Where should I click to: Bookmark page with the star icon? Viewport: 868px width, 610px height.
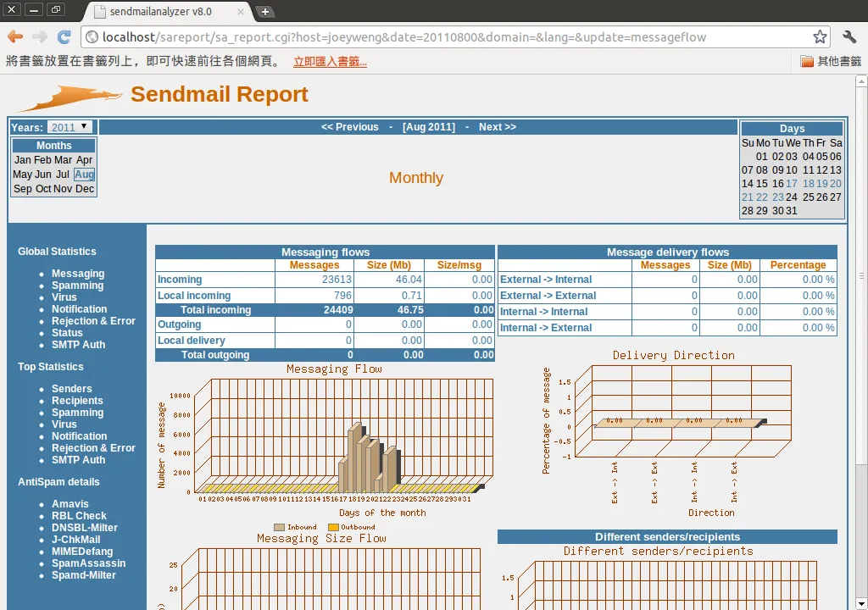(x=820, y=37)
